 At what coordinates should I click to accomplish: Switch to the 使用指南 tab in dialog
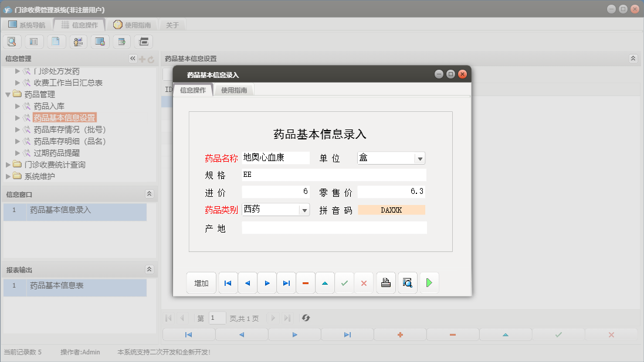tap(234, 90)
